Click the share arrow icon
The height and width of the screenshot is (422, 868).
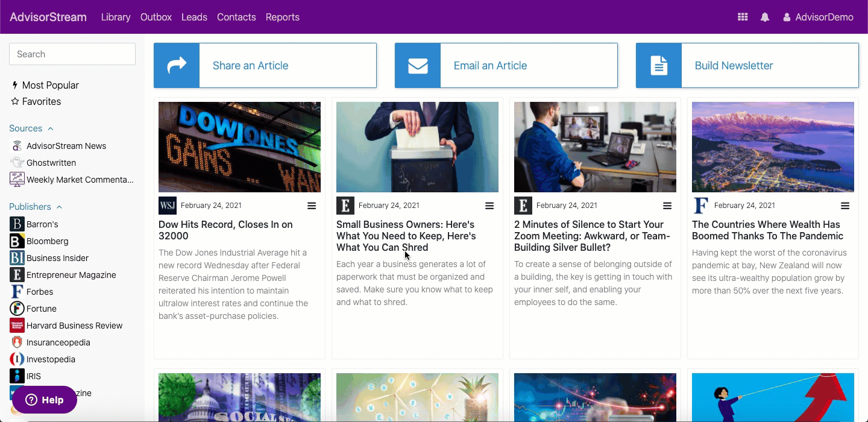pos(177,66)
